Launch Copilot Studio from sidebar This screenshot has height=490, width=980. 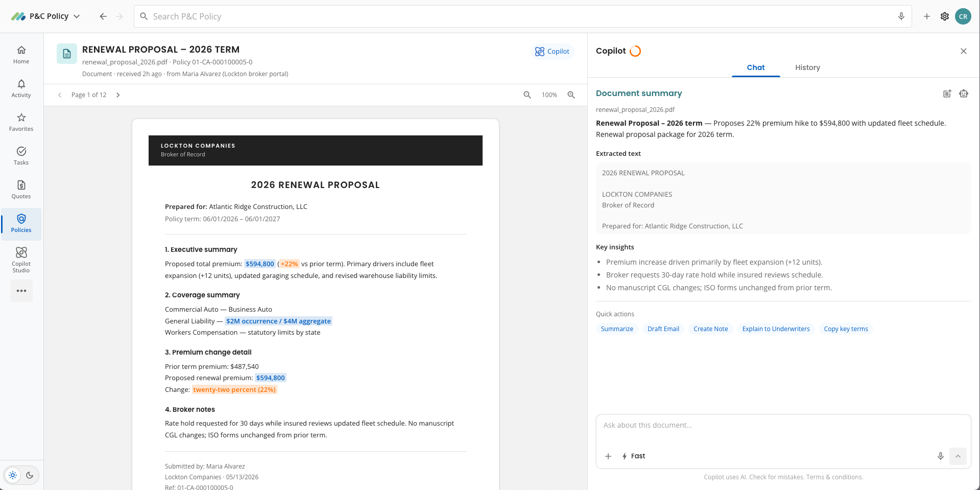point(21,259)
